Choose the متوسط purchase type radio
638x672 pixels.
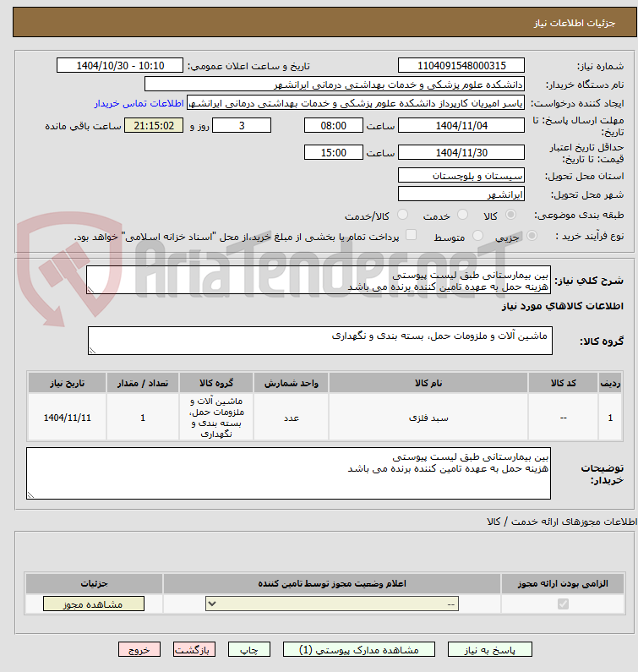(x=477, y=235)
